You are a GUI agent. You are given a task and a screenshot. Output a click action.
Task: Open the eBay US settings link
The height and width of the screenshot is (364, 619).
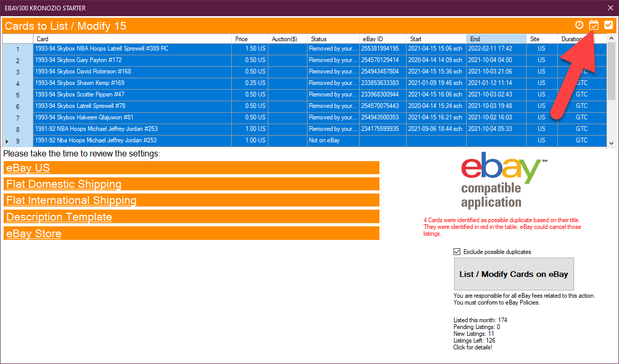[28, 167]
